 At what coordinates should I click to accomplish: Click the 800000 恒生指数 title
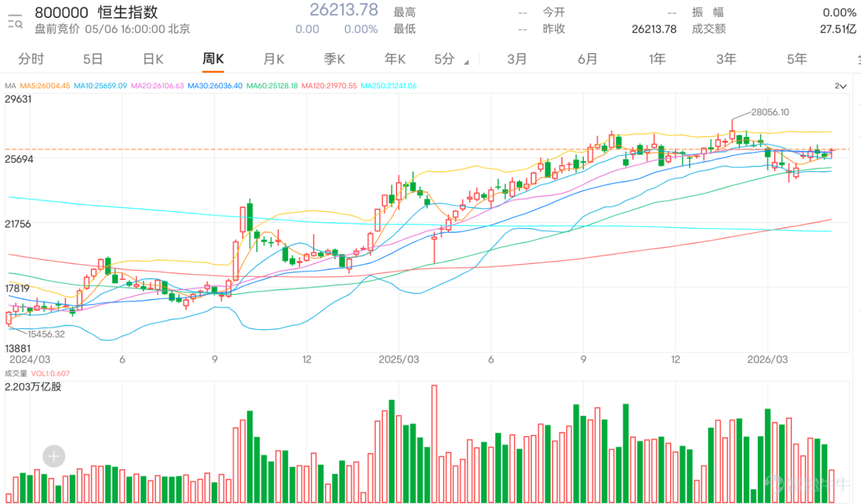point(96,12)
